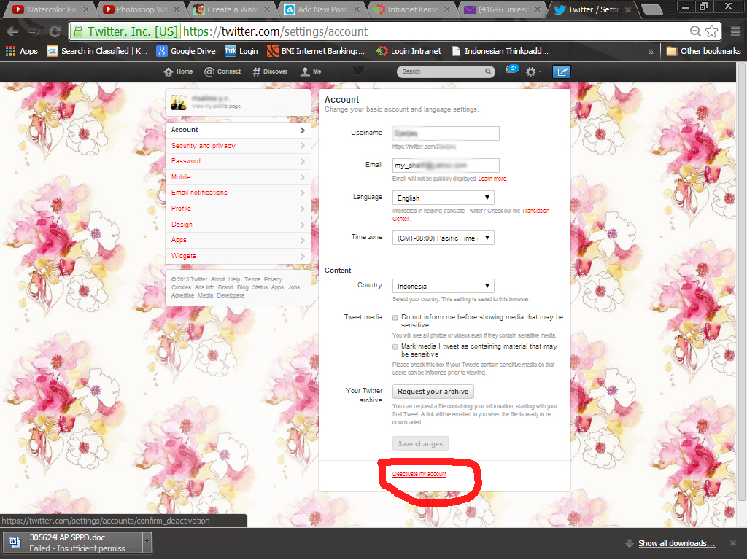The image size is (747, 560).
Task: Click the Email input field
Action: (446, 166)
